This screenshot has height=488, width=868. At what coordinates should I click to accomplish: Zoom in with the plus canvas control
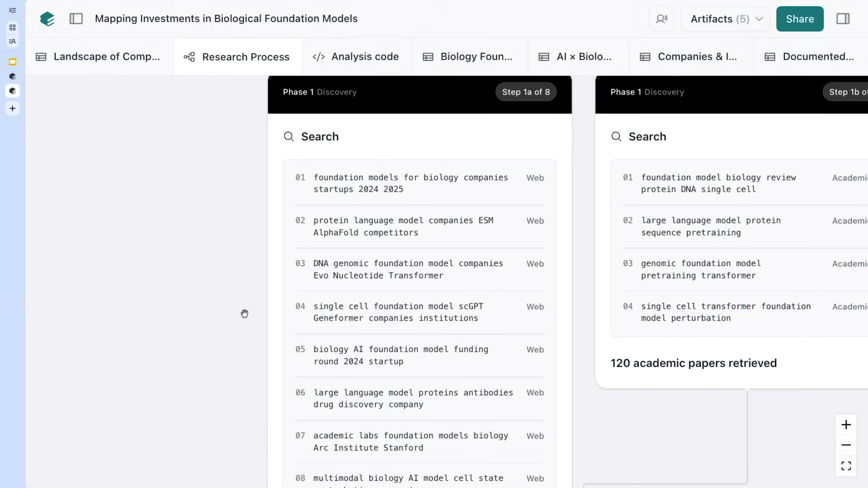click(x=846, y=425)
